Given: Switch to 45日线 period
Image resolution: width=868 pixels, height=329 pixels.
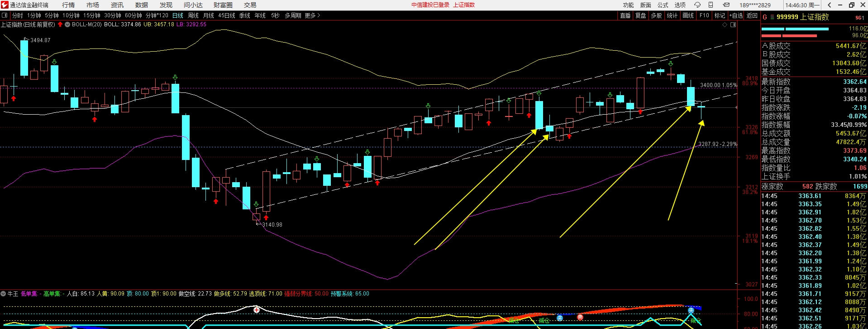Looking at the screenshot, I should (x=227, y=15).
